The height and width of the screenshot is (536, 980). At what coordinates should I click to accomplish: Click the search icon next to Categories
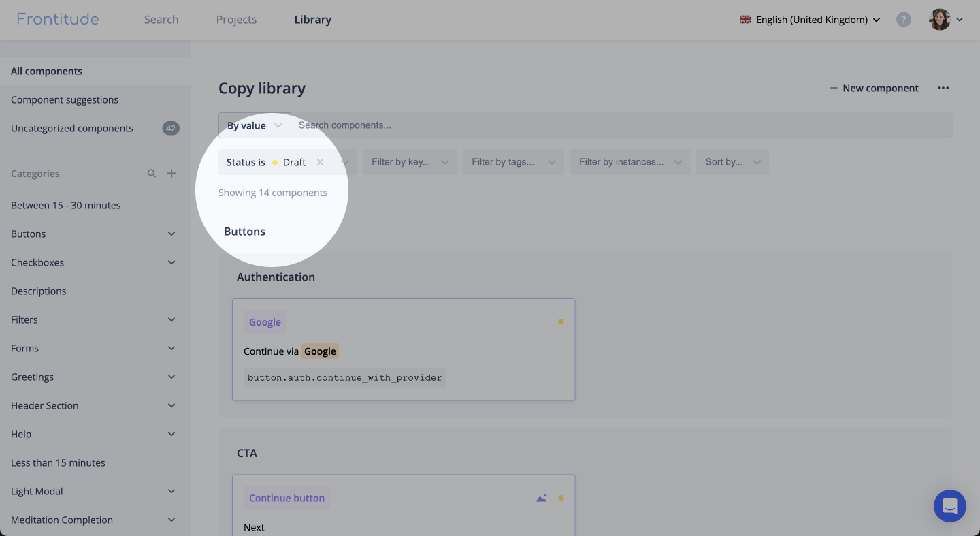pos(152,174)
